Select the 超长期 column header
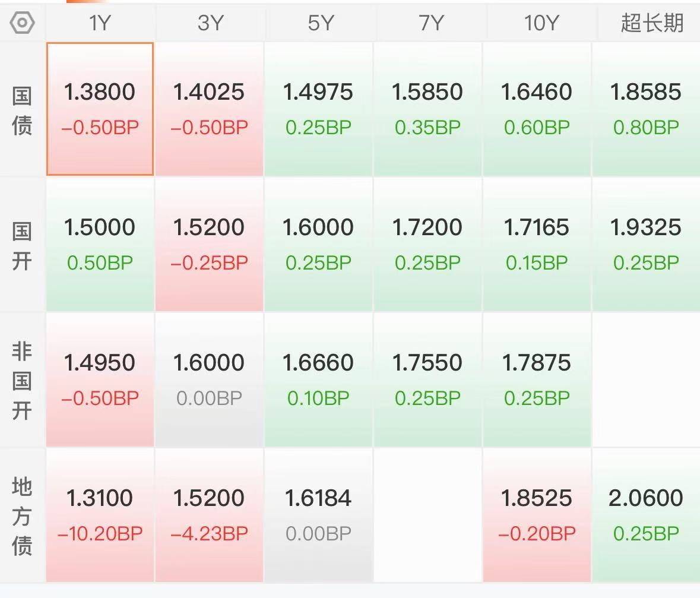 (651, 23)
